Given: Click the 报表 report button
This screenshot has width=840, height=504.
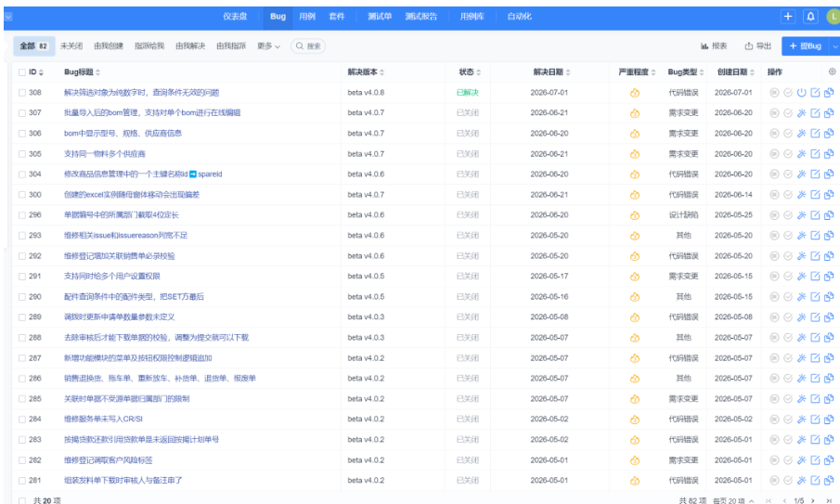Looking at the screenshot, I should click(x=714, y=46).
